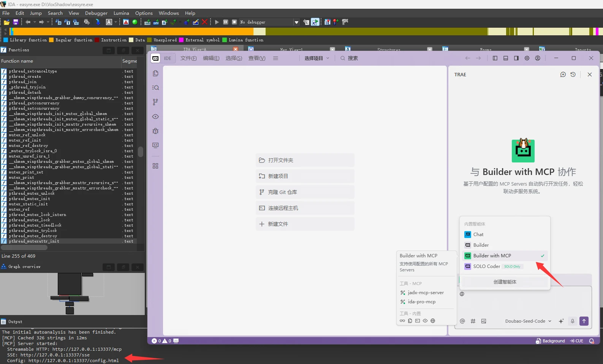Click the jadx-mcp-server tool entry

426,293
